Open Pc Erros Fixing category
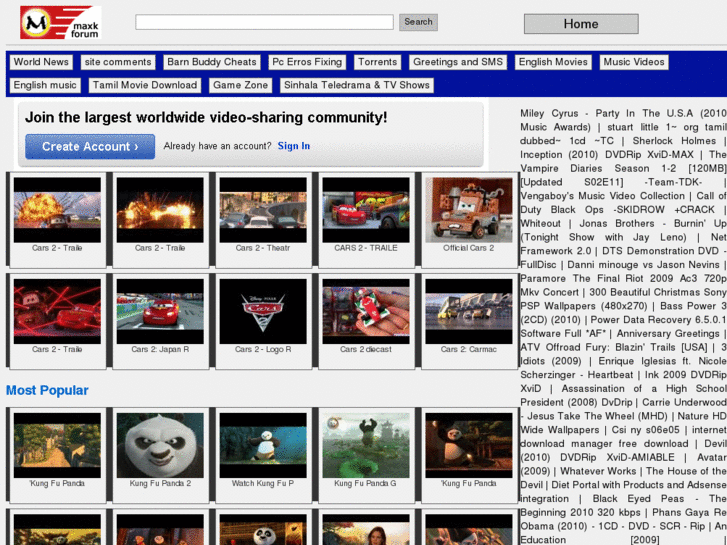Image resolution: width=727 pixels, height=545 pixels. point(307,62)
